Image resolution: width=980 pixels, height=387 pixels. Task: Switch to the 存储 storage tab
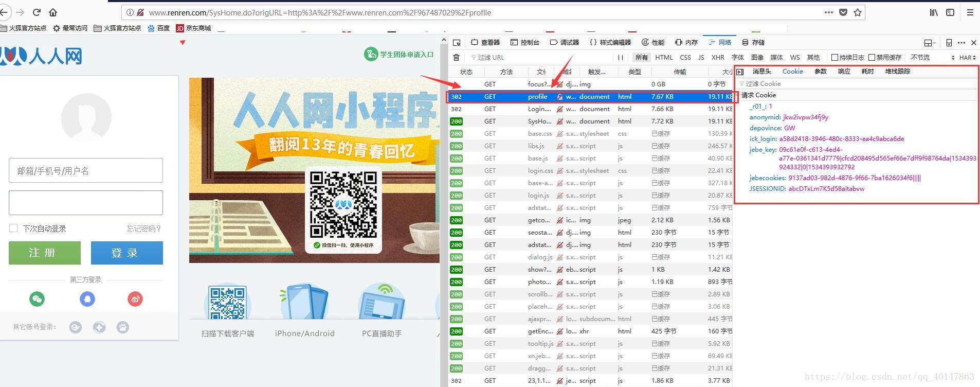[x=753, y=42]
